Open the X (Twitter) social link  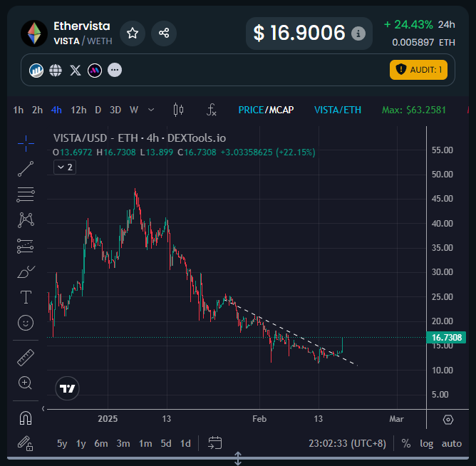tap(76, 71)
